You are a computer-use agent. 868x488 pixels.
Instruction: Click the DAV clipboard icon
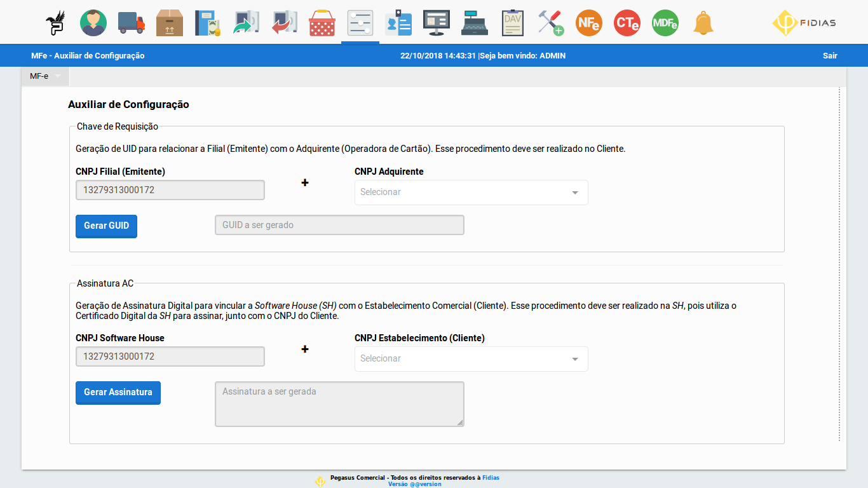point(512,23)
